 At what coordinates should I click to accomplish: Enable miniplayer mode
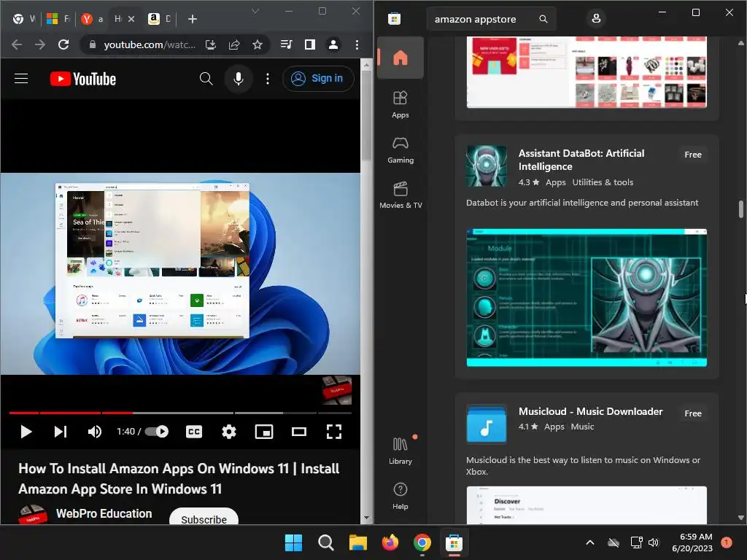264,432
